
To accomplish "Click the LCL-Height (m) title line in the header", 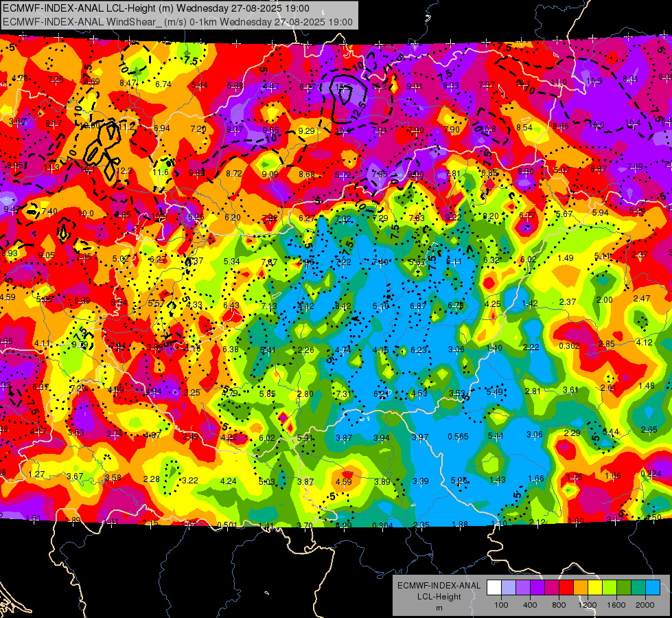I will point(156,8).
